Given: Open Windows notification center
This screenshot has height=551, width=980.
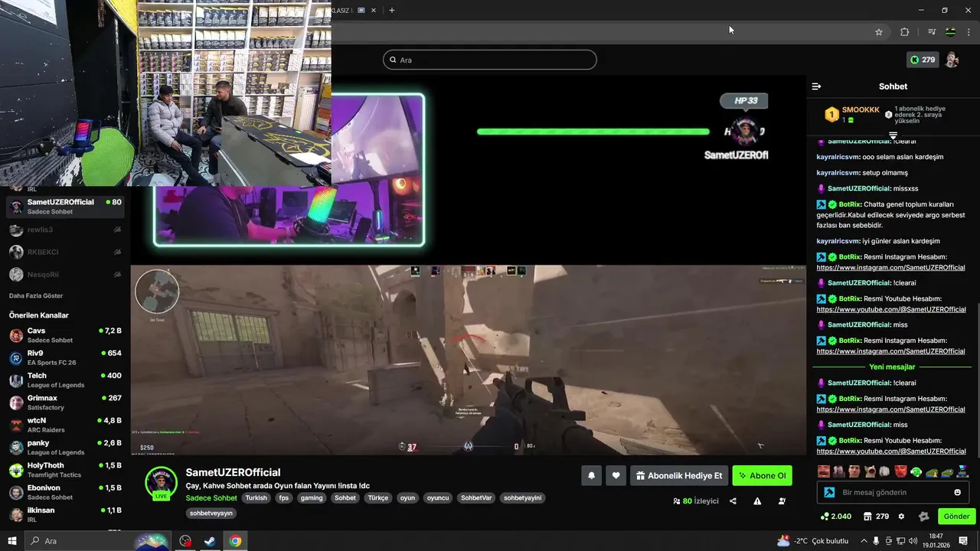Looking at the screenshot, I should tap(963, 541).
